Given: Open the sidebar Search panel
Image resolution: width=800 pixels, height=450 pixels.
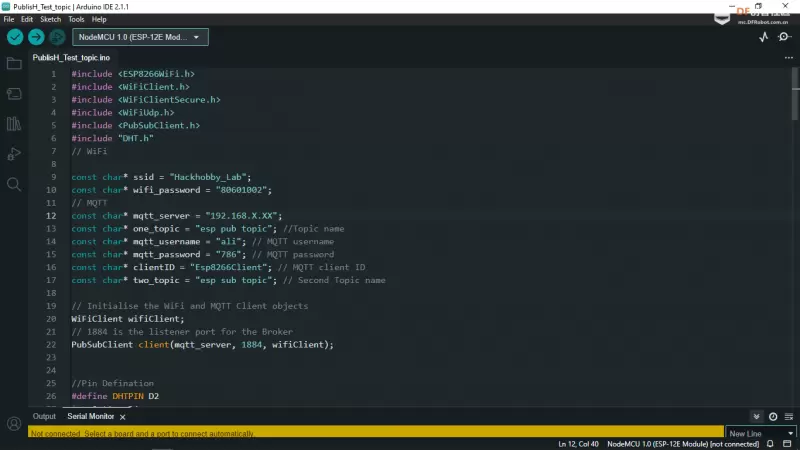Looking at the screenshot, I should (14, 184).
